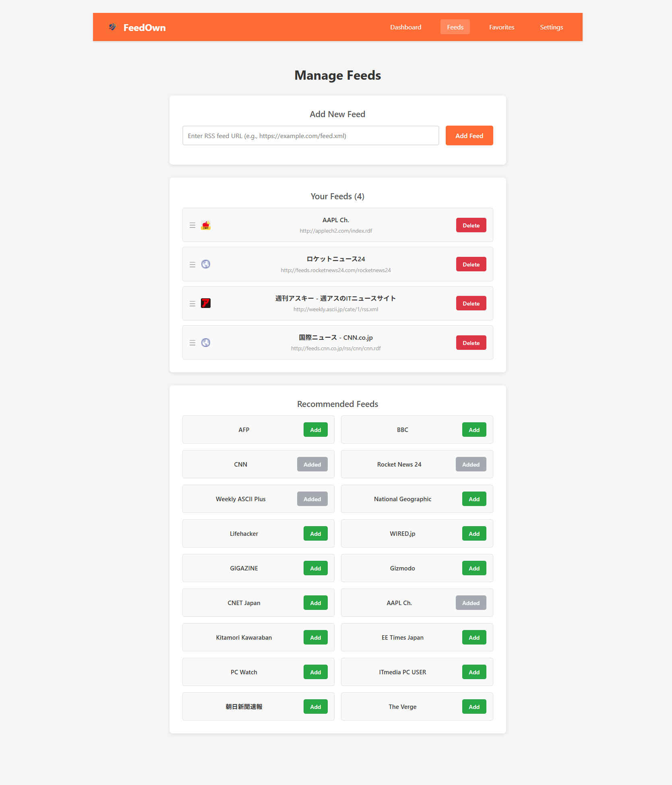Delete the AAPL Ch. feed

pos(471,225)
